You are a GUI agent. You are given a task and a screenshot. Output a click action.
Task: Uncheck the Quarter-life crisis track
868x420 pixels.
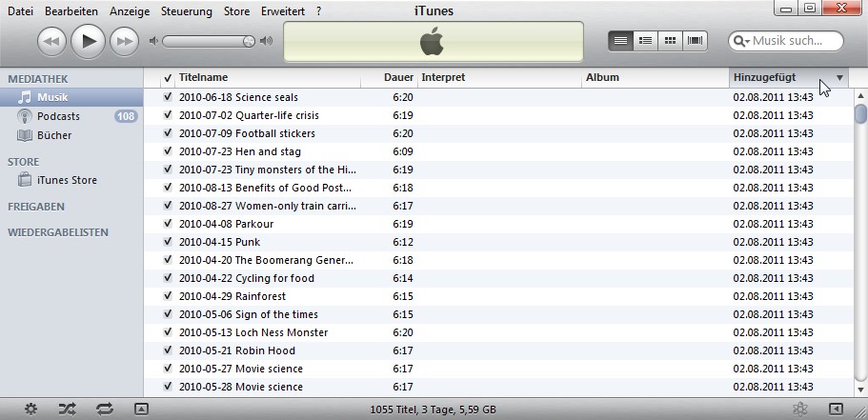click(x=168, y=115)
